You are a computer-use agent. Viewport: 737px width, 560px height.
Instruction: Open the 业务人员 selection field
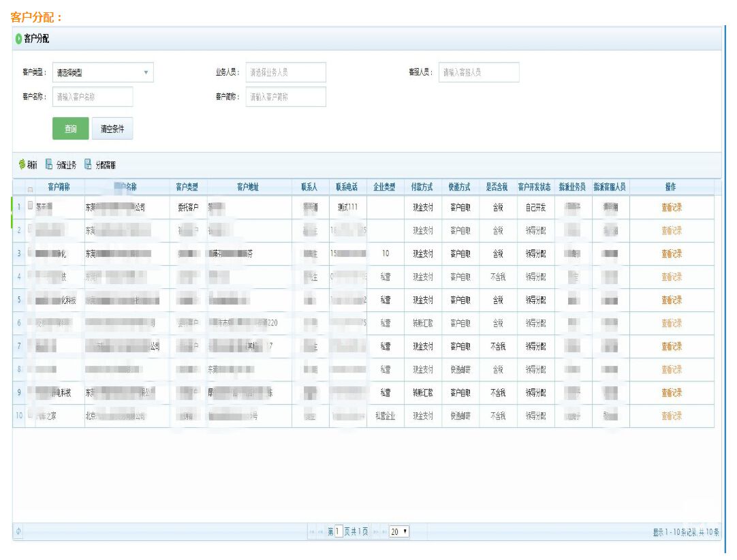click(x=285, y=72)
